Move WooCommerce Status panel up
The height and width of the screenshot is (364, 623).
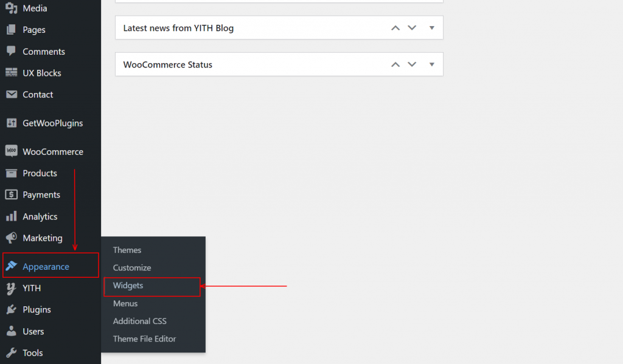click(x=395, y=64)
